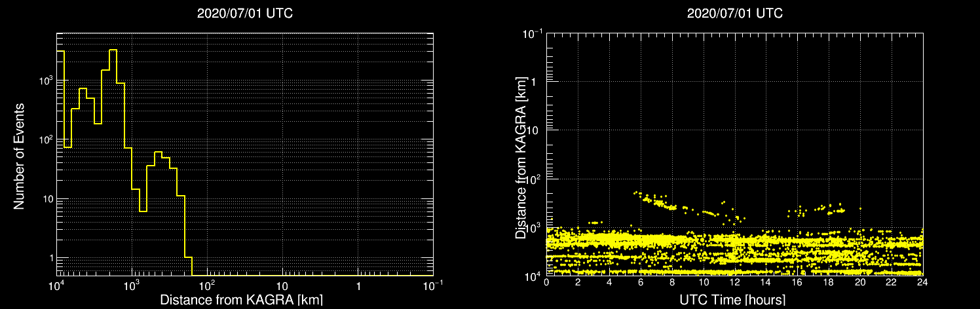Click the 16 tick on the UTC Time axis
This screenshot has width=980, height=309.
click(797, 282)
